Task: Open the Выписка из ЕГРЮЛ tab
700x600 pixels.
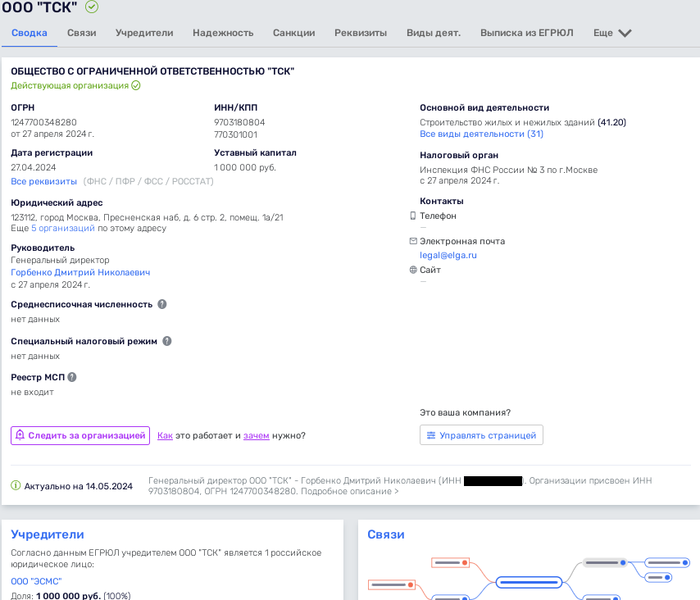Action: [x=526, y=33]
